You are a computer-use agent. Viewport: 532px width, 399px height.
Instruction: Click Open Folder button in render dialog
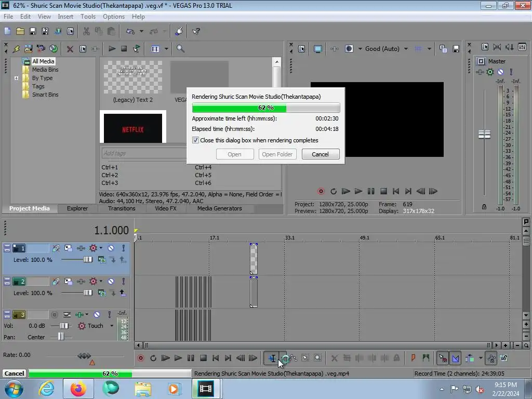(277, 154)
